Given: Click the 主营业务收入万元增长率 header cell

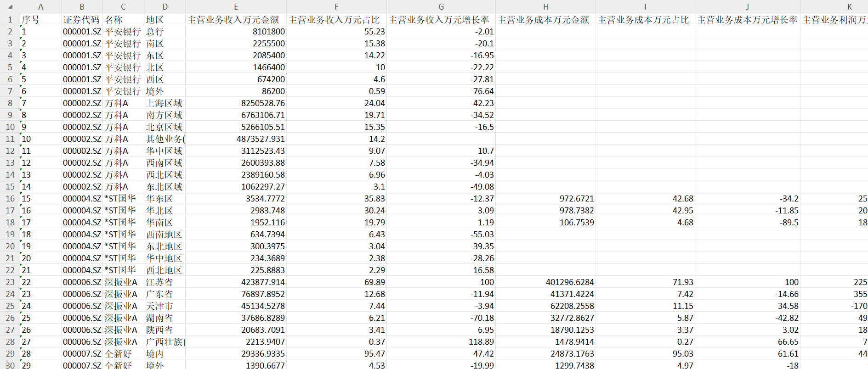Looking at the screenshot, I should tap(441, 20).
